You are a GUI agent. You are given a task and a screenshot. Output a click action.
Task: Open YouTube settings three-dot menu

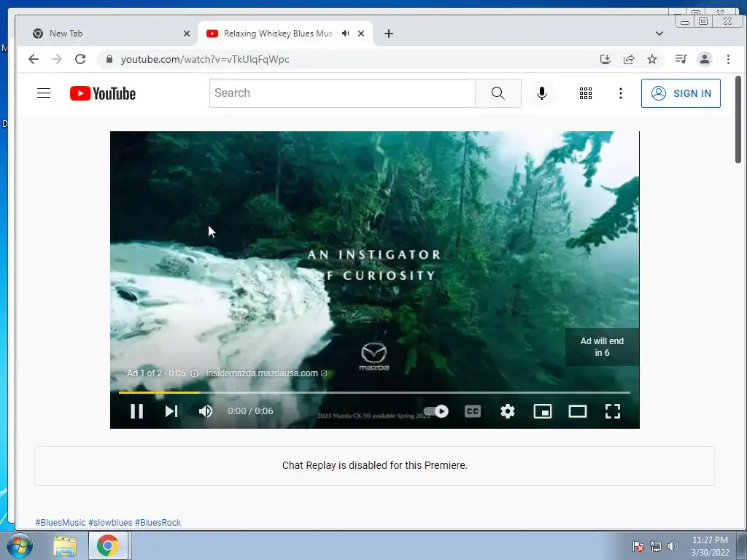tap(620, 93)
